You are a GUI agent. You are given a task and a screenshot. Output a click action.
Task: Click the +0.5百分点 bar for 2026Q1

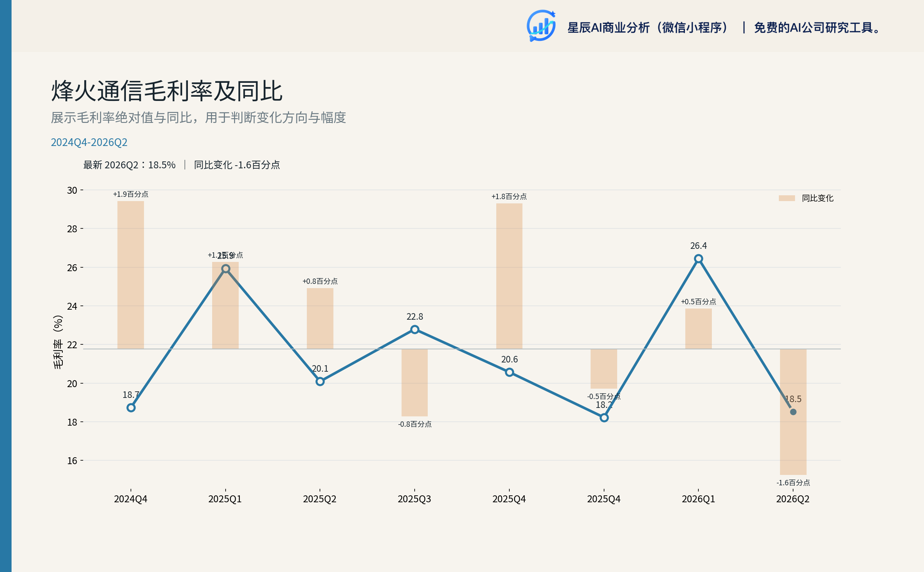698,329
